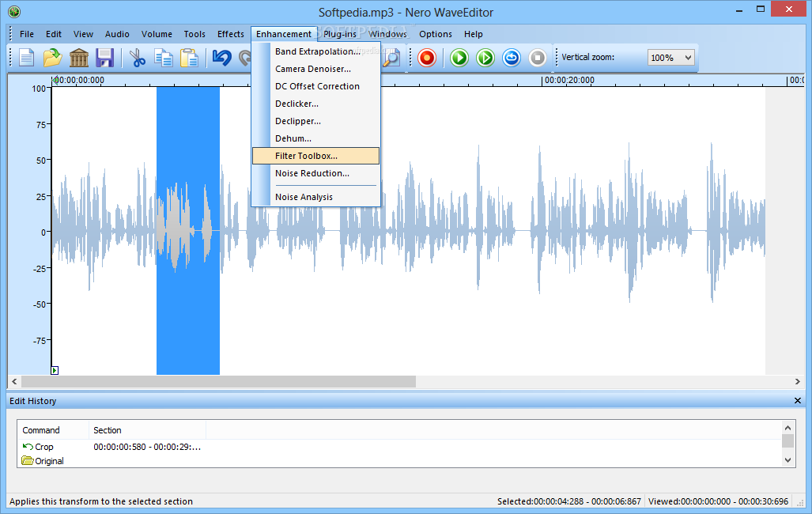Click the green start marker on the time ruler
The height and width of the screenshot is (514, 812).
(x=55, y=81)
